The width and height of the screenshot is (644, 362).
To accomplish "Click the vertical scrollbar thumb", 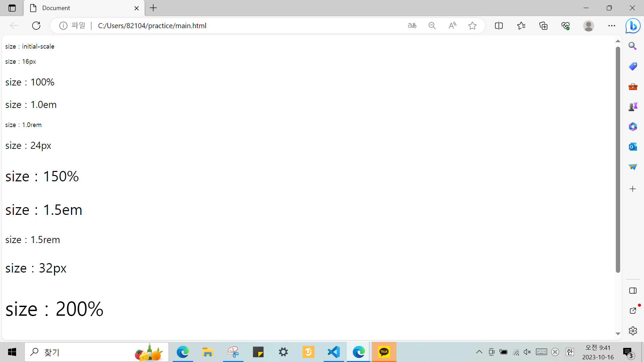I will pos(618,160).
